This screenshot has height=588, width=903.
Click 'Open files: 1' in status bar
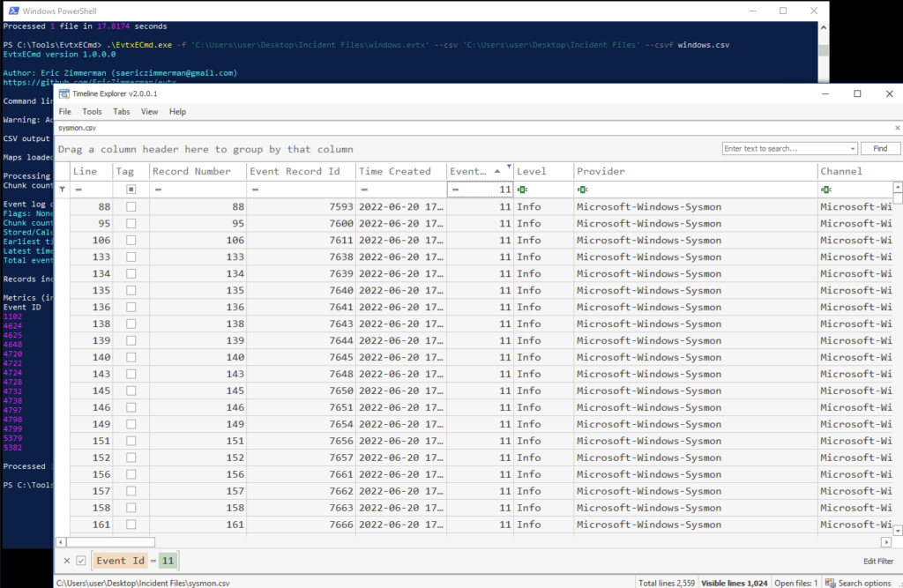tap(796, 583)
